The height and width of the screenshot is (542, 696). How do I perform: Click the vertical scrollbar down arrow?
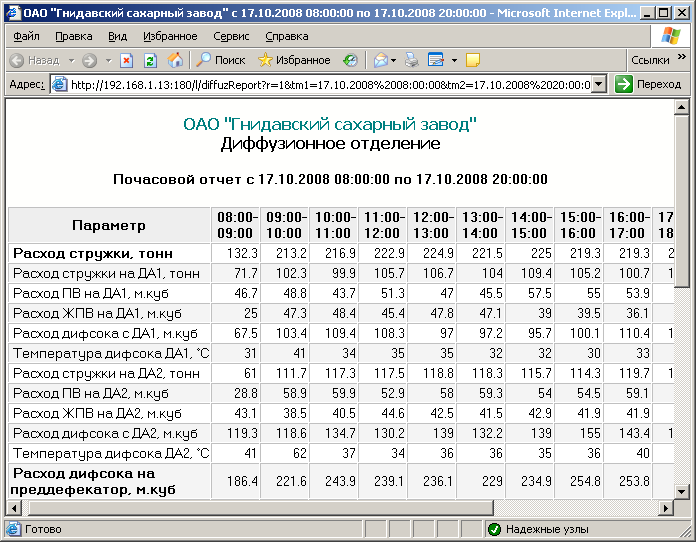pyautogui.click(x=685, y=489)
